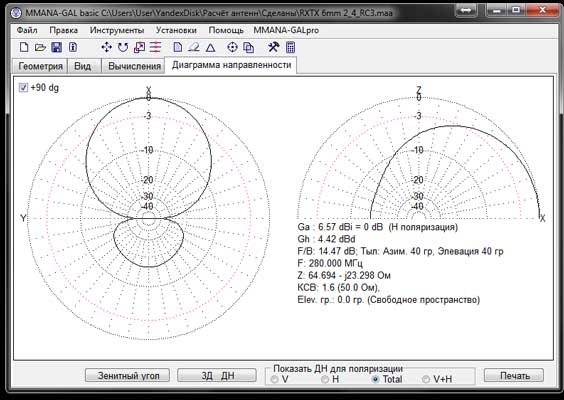Switch to the Геометрия tab
The height and width of the screenshot is (400, 564).
40,66
